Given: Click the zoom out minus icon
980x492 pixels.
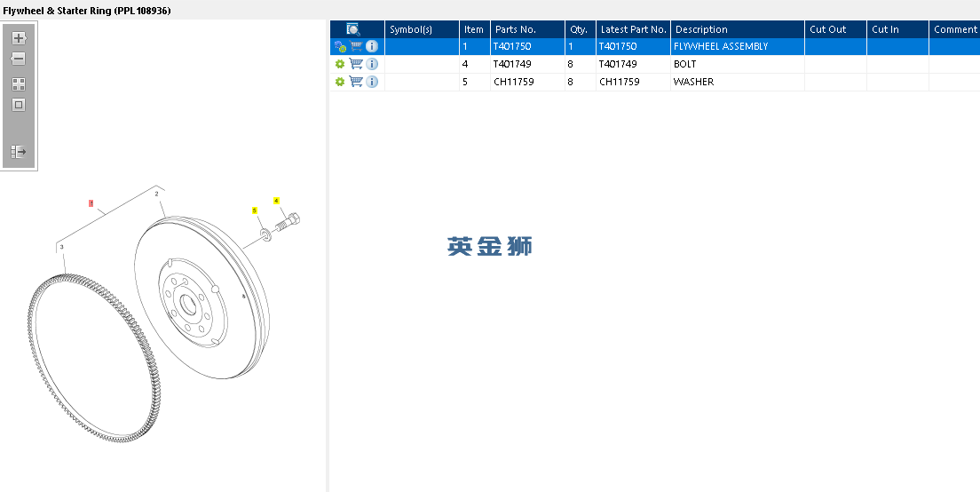Looking at the screenshot, I should pos(19,59).
